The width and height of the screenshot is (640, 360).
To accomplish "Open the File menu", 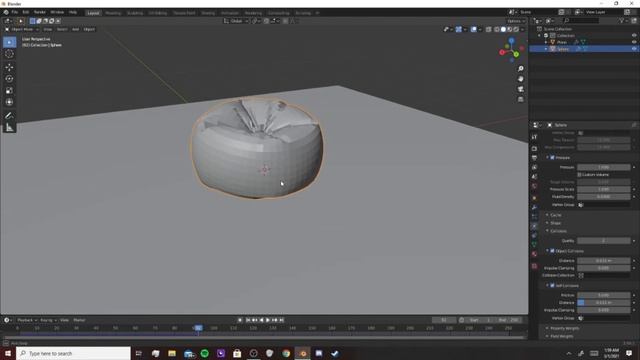I will (15, 12).
